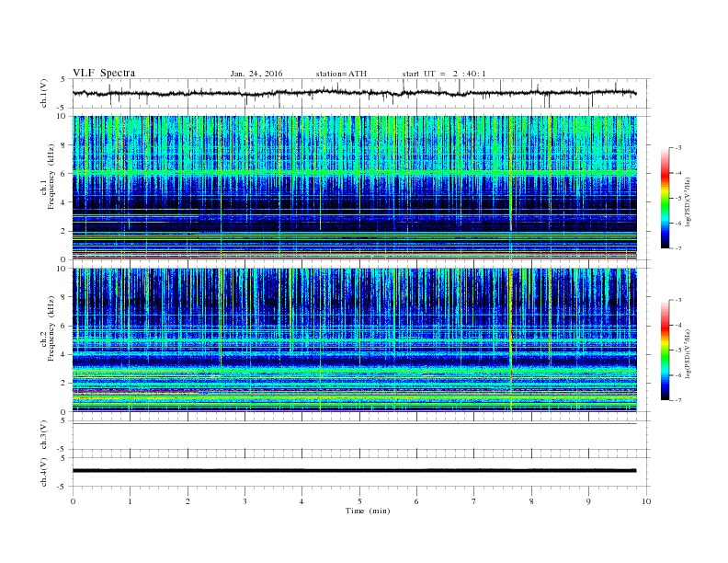Viewport: 728px width, 563px height.
Task: Click the bright vertical sferic near 7.6 min in ch.2
Action: point(511,340)
